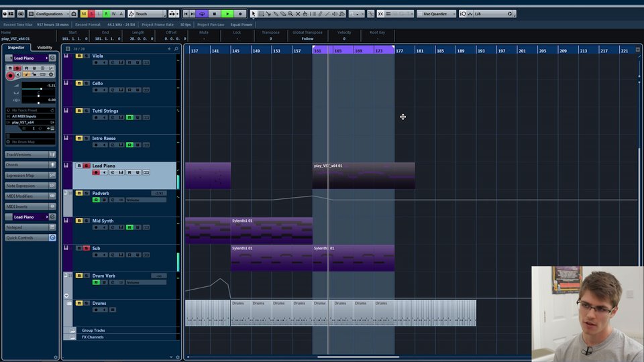This screenshot has height=362, width=644.
Task: Click the track list search magnifier icon
Action: point(176,49)
